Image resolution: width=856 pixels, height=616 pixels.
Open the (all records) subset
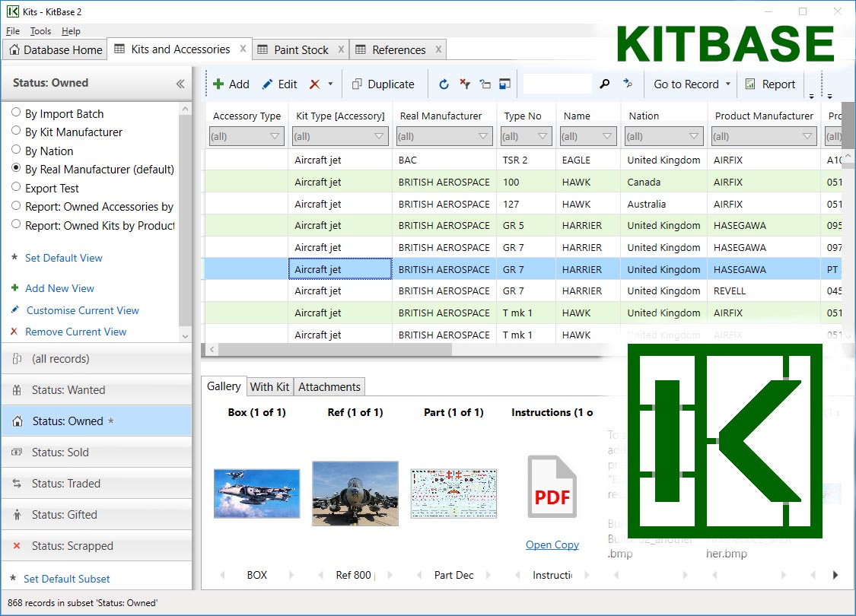[97, 359]
